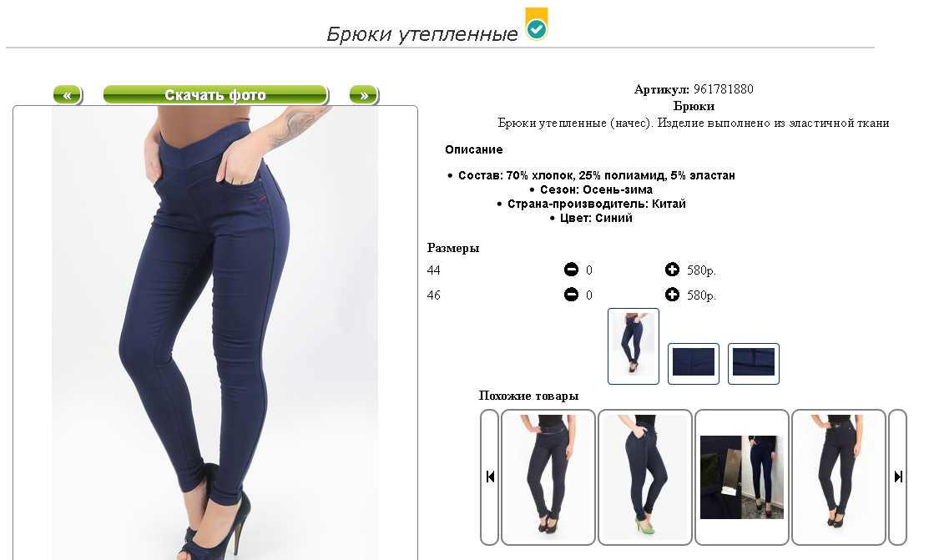The image size is (939, 560).
Task: Click the main product photo of blue trousers
Action: click(x=215, y=333)
